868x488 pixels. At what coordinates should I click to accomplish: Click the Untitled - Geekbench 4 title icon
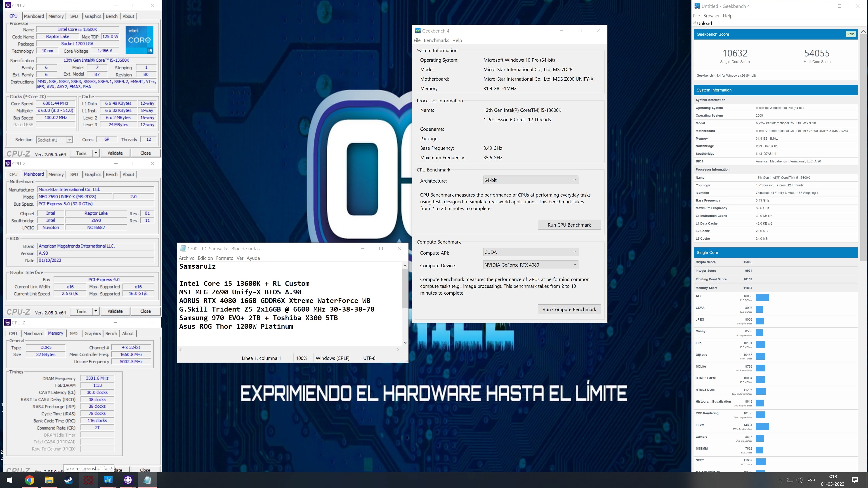pos(697,6)
